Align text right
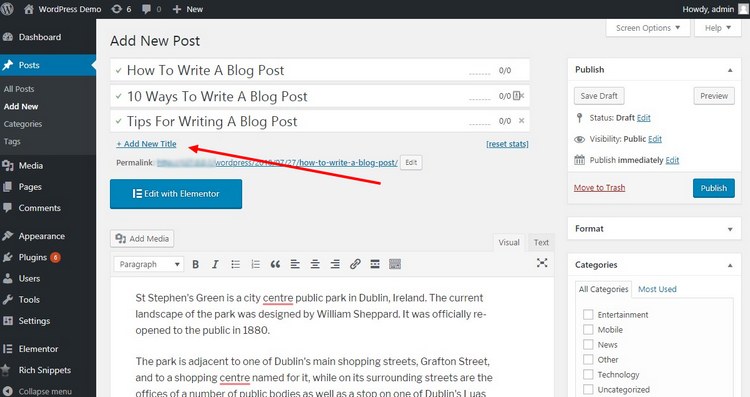This screenshot has width=750, height=397. tap(335, 264)
